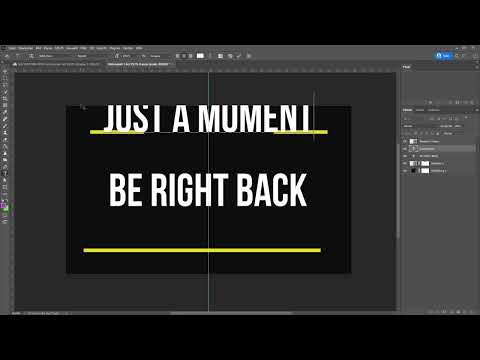Open font family dropdown

point(55,56)
